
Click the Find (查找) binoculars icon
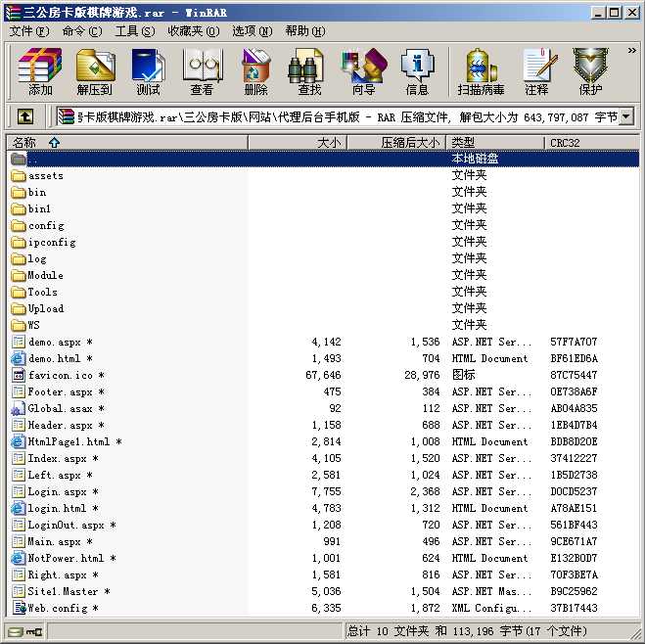click(x=305, y=66)
